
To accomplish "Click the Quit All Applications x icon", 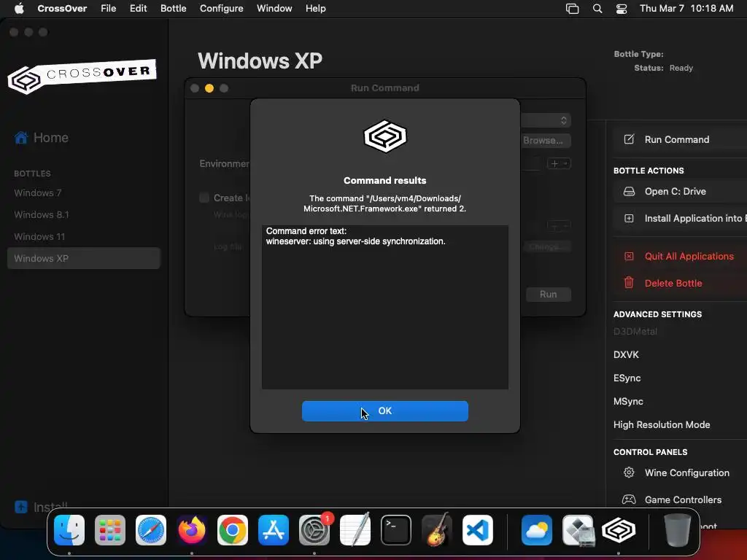I will click(629, 256).
